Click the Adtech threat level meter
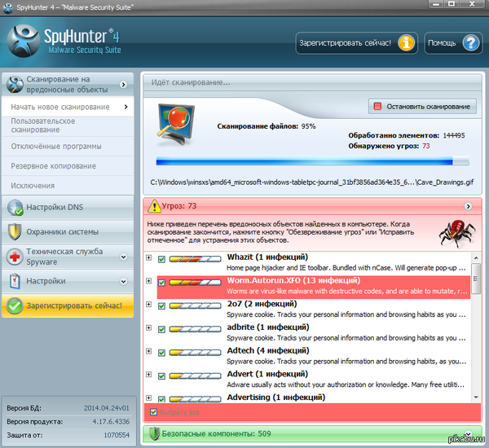Viewport: 489px width, 448px height. tap(196, 353)
